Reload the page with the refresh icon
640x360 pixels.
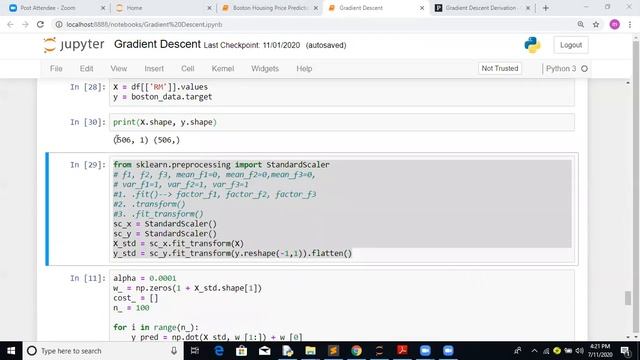[40, 24]
